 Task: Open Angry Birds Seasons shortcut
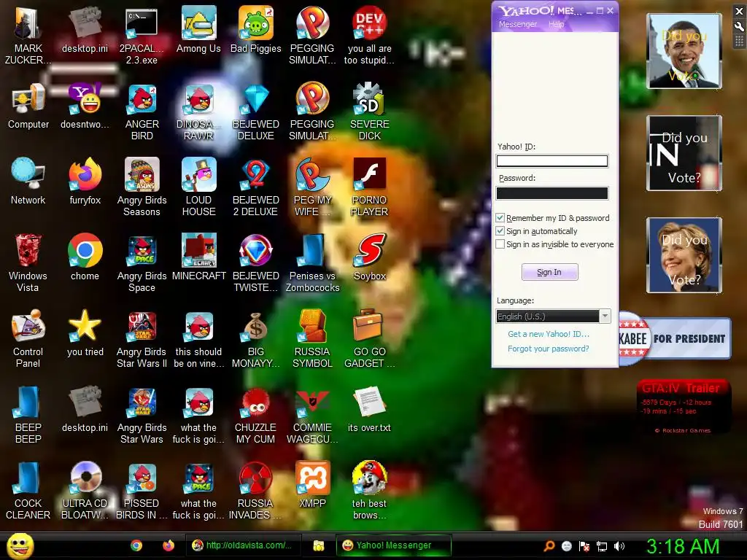coord(142,187)
